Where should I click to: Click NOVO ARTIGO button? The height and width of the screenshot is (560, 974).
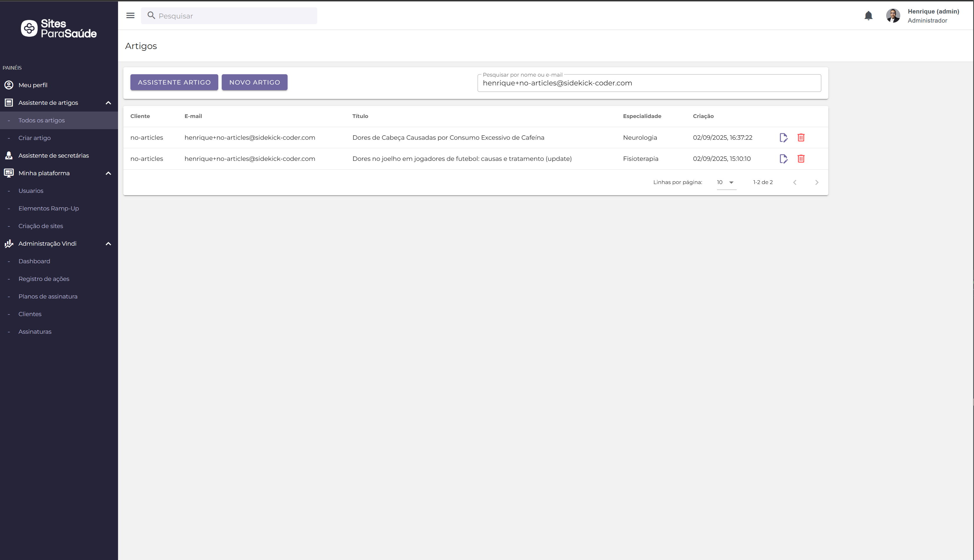click(x=254, y=82)
